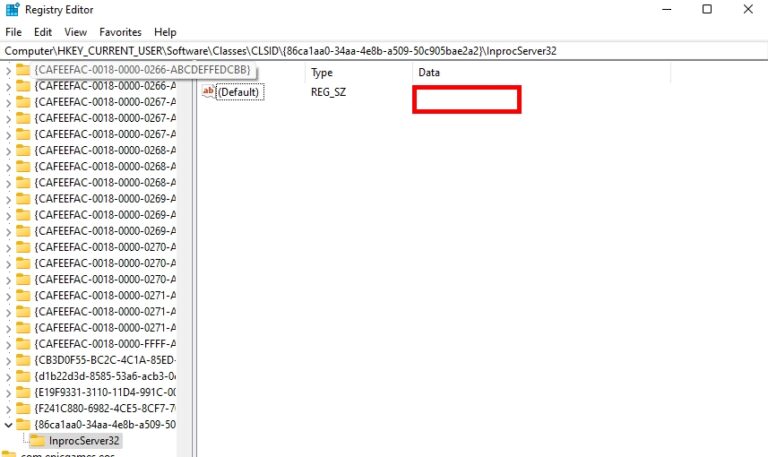Open the Edit menu
The image size is (768, 457).
coord(43,32)
